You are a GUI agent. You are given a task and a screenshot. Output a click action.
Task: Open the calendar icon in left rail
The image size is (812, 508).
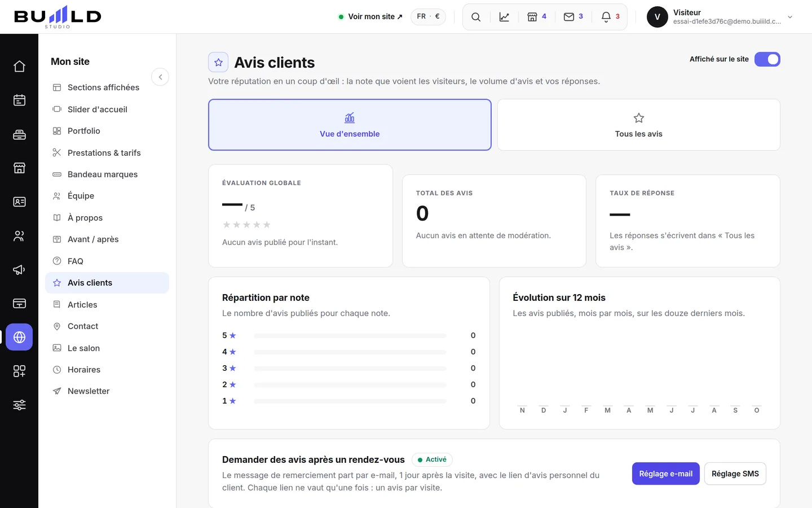tap(19, 100)
